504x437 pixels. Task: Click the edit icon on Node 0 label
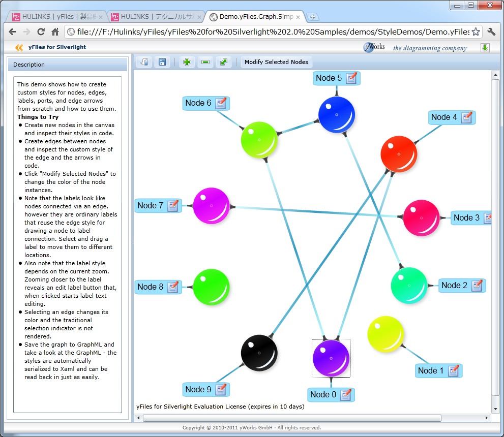346,395
